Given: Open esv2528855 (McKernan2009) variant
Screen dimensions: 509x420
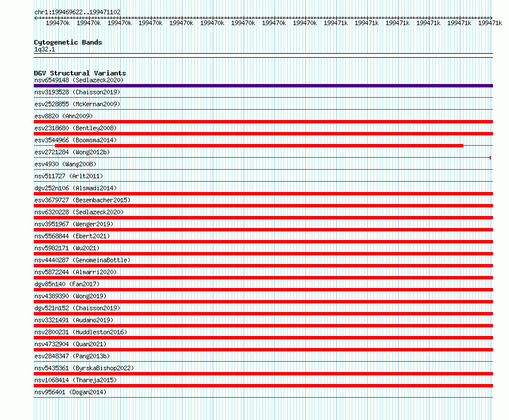Looking at the screenshot, I should point(77,104).
